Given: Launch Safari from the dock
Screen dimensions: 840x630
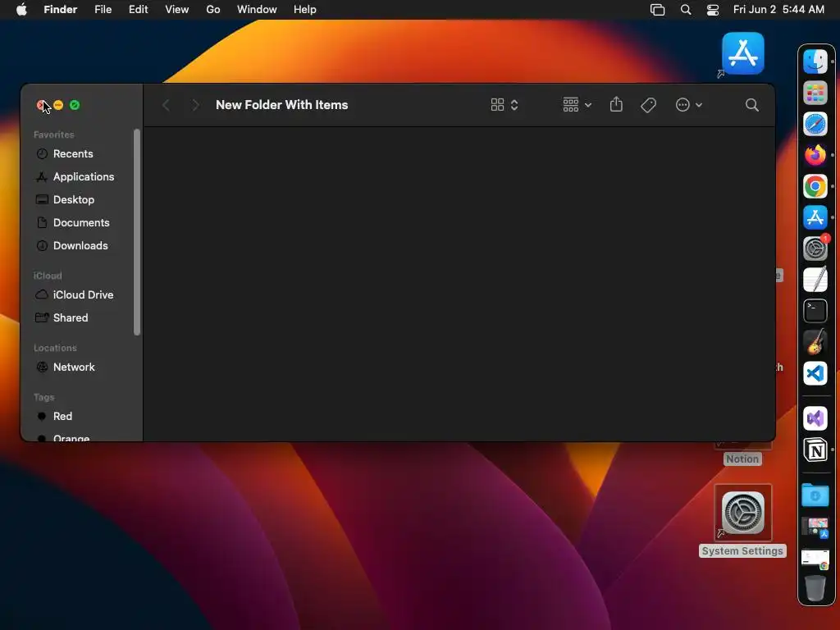Looking at the screenshot, I should point(815,125).
